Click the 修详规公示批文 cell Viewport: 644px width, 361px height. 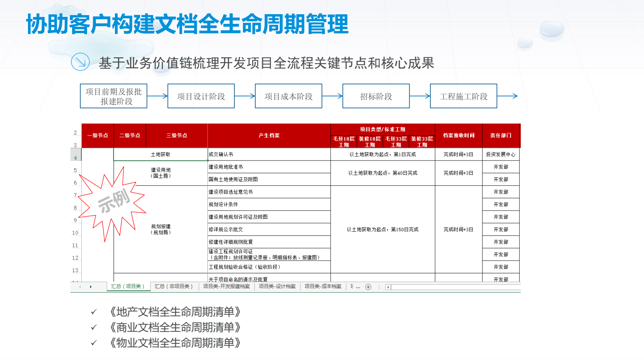tap(269, 230)
